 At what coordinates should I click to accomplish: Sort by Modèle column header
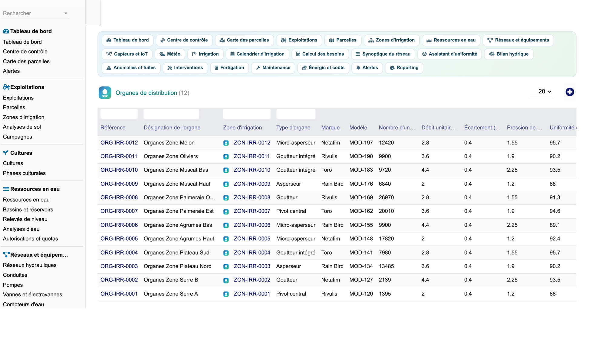tap(358, 128)
